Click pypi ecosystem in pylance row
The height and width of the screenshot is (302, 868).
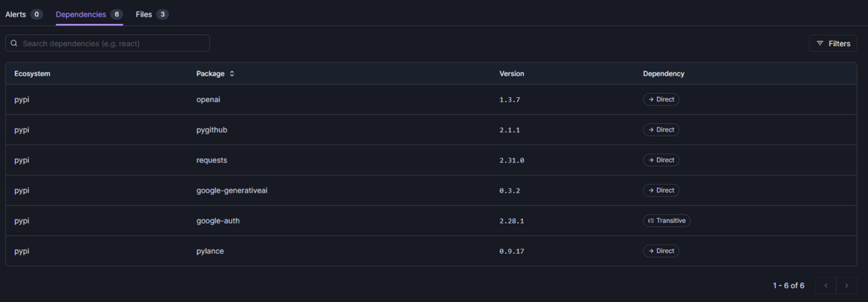pos(21,250)
